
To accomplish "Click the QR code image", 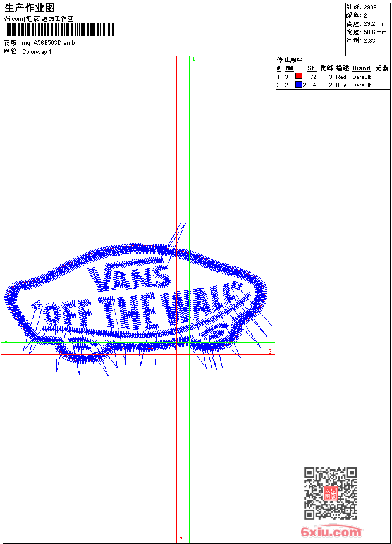I will pos(330,493).
